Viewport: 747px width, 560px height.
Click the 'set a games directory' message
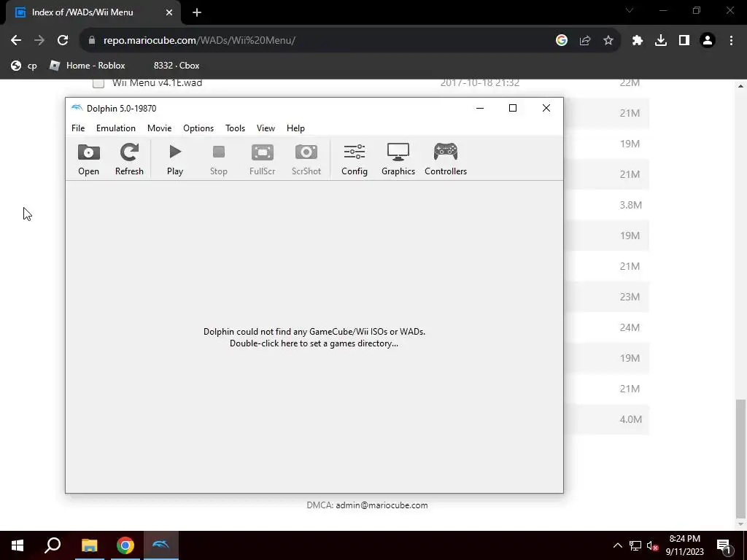point(314,337)
